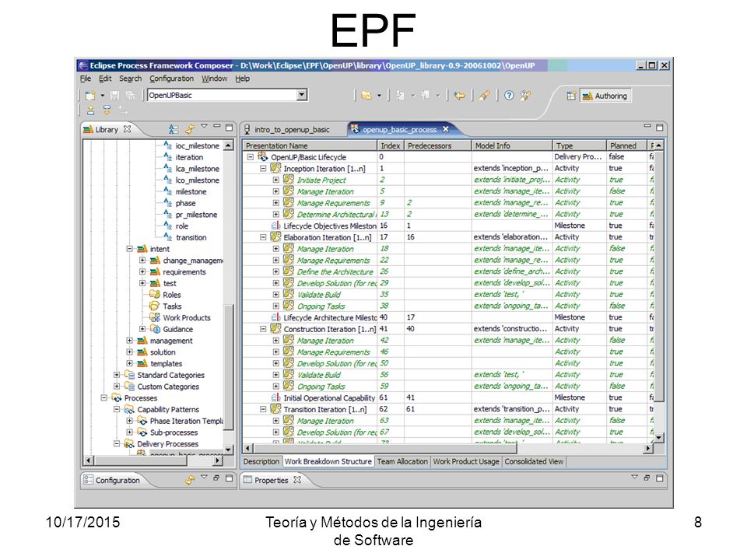Switch to Team Allocation tab
This screenshot has width=747, height=560.
402,461
